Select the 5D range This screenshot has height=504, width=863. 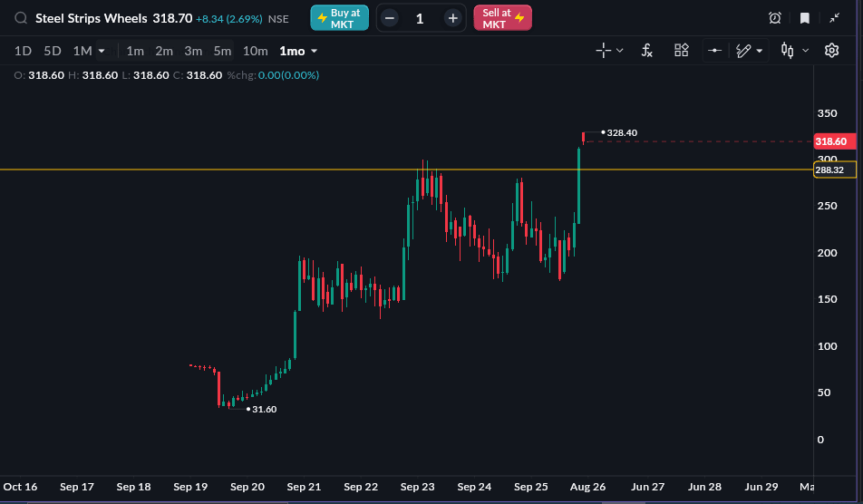(x=53, y=51)
